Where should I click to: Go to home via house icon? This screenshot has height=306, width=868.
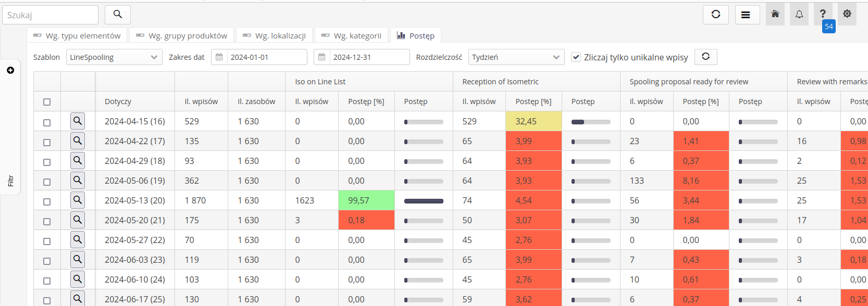pyautogui.click(x=775, y=14)
